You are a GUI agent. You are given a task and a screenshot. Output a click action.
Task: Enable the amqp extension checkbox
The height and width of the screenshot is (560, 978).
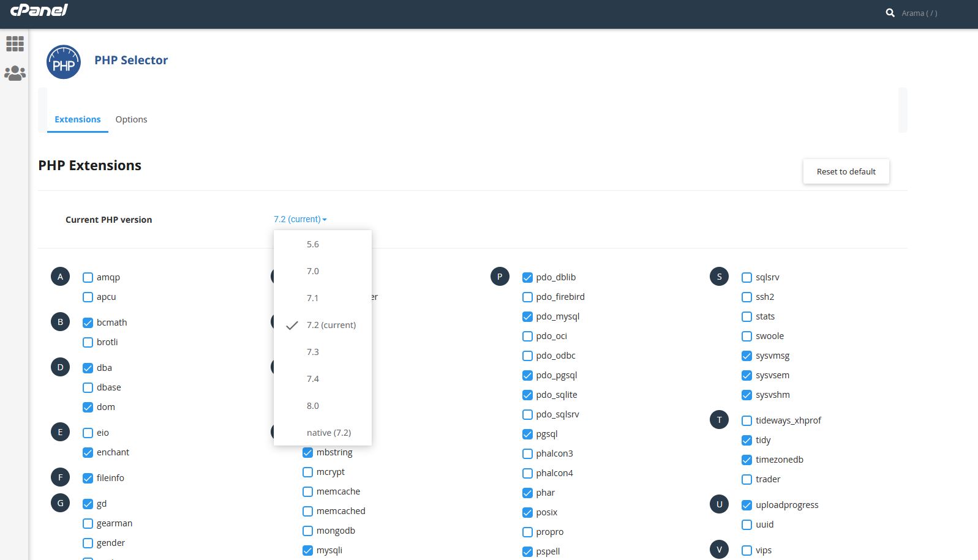[88, 277]
